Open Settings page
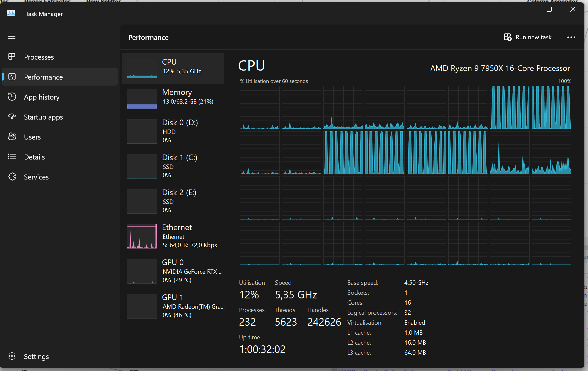 click(x=60, y=356)
